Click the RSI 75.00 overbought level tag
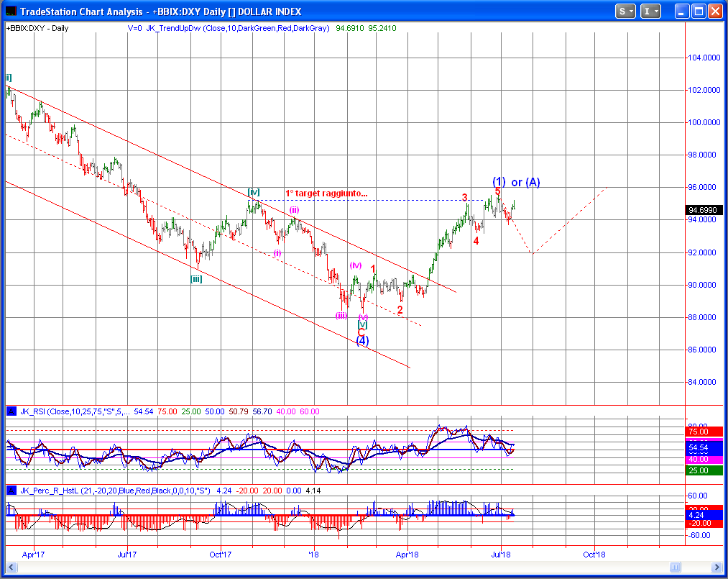Image resolution: width=728 pixels, height=579 pixels. (x=704, y=432)
